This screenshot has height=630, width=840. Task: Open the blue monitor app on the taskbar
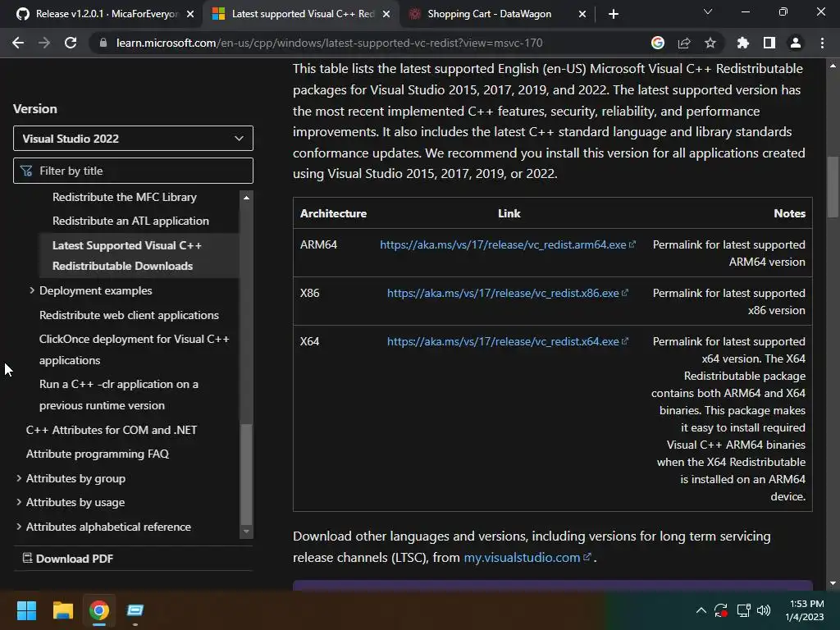(x=135, y=610)
